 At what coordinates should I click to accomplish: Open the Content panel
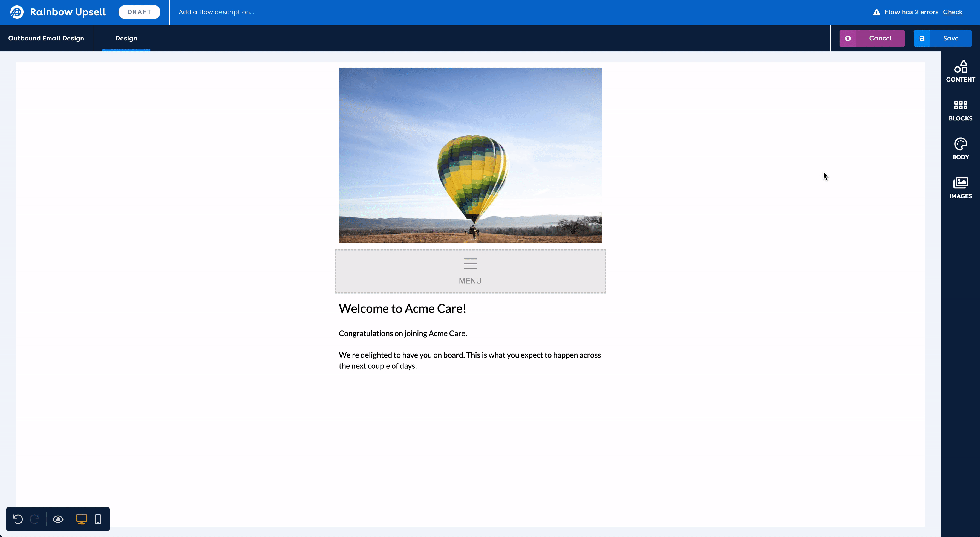point(960,71)
